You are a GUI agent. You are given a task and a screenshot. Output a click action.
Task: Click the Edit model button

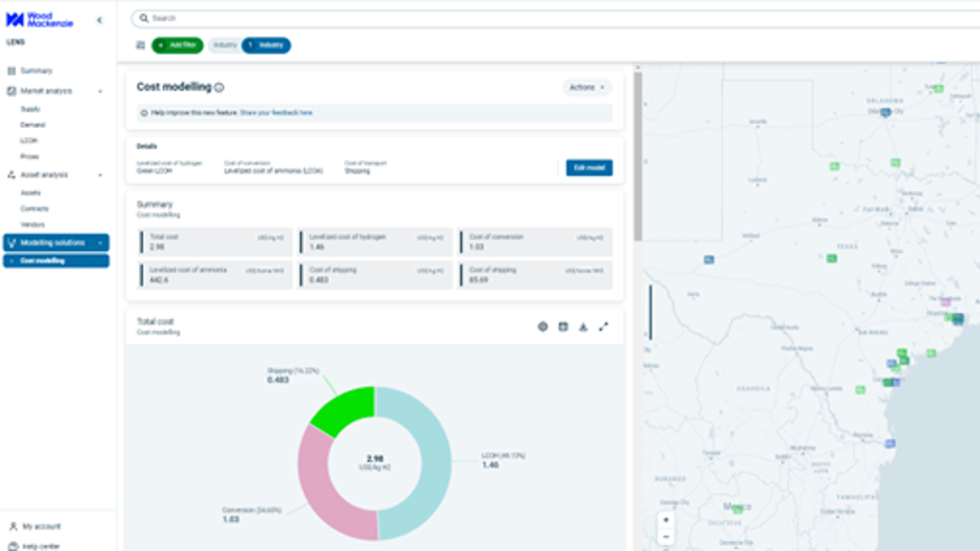pos(589,168)
